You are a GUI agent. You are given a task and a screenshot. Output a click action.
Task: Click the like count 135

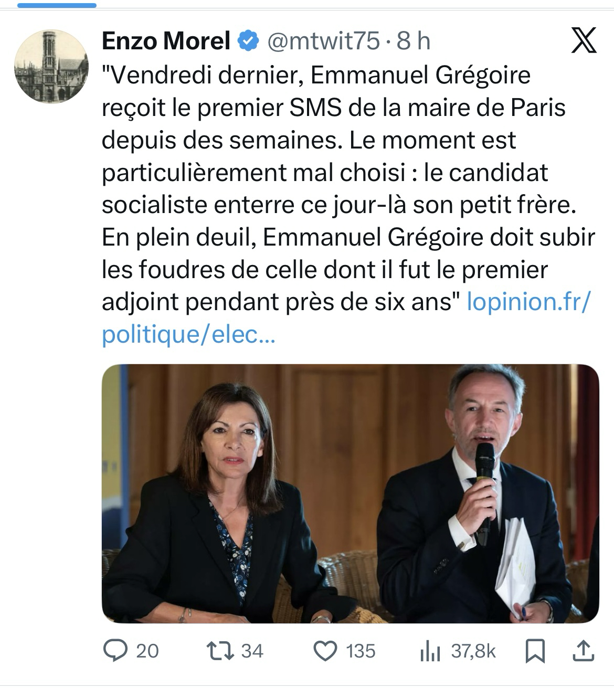coord(361,651)
